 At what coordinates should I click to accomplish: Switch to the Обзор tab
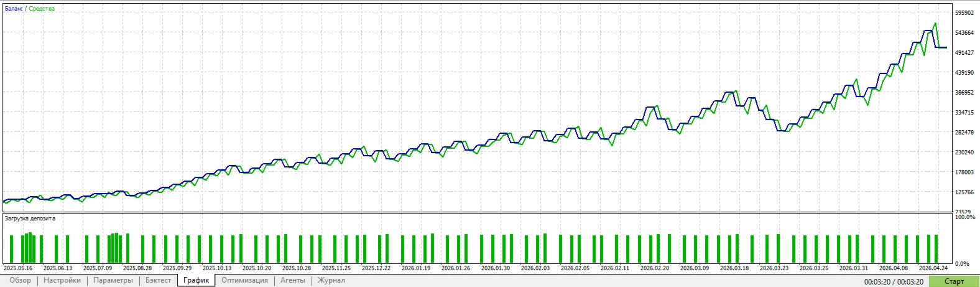coord(20,280)
